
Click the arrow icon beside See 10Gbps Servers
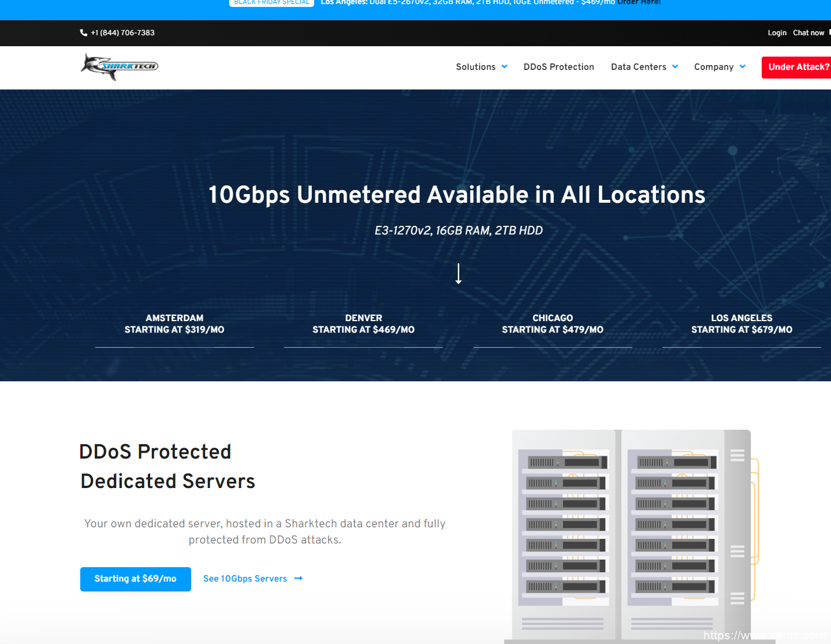point(298,578)
